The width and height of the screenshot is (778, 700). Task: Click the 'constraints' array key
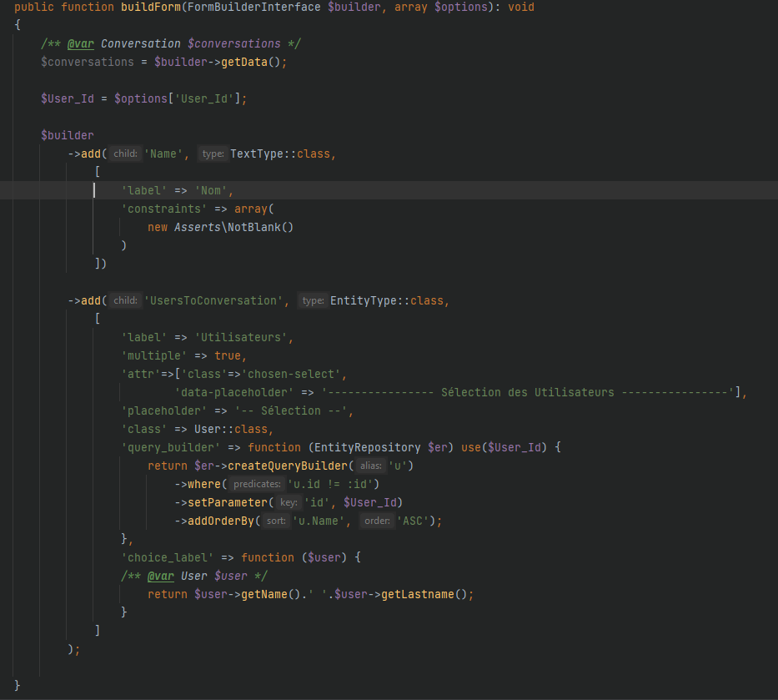coord(164,209)
